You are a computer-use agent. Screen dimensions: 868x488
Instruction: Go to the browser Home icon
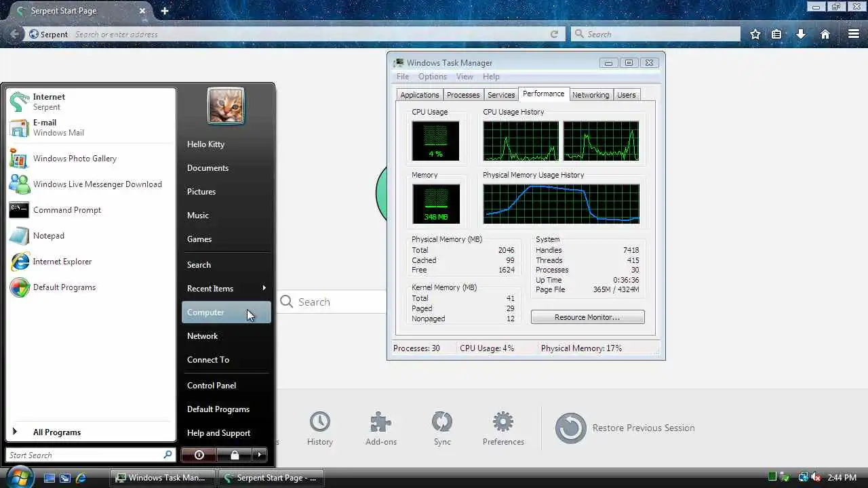point(825,34)
